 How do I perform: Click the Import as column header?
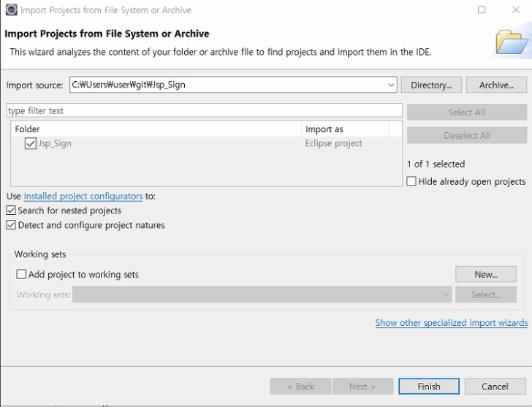click(345, 129)
